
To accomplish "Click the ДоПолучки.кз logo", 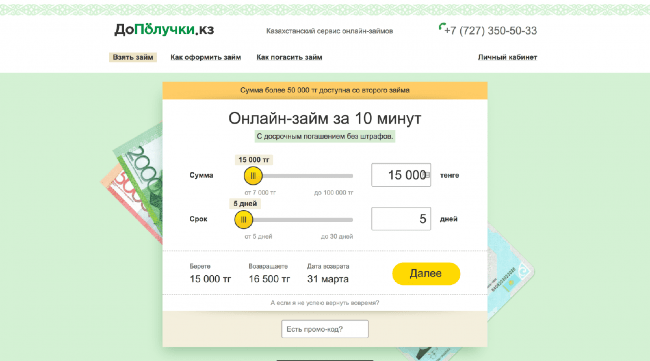I will [164, 29].
